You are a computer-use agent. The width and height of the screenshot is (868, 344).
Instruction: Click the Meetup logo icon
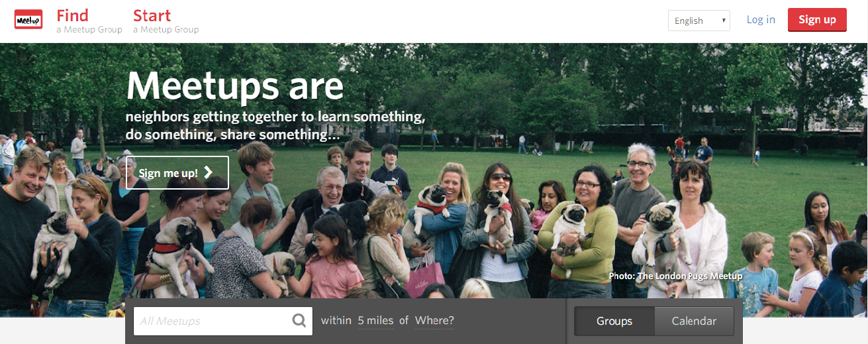28,20
